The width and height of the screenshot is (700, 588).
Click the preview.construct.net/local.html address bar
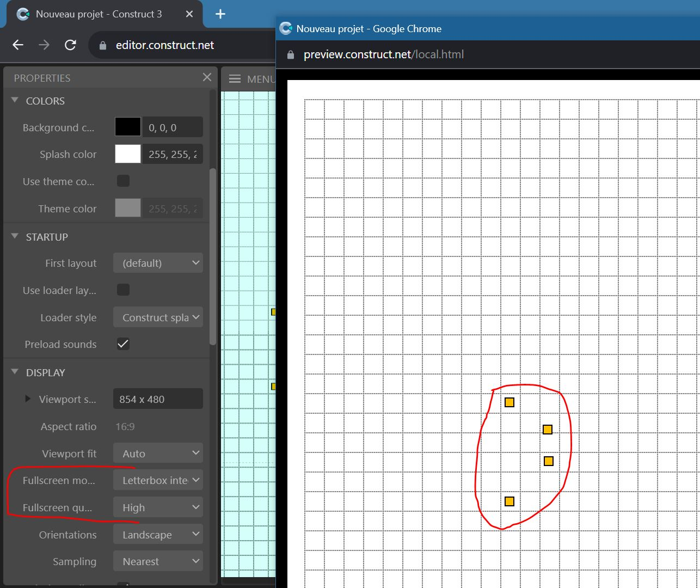[x=384, y=54]
